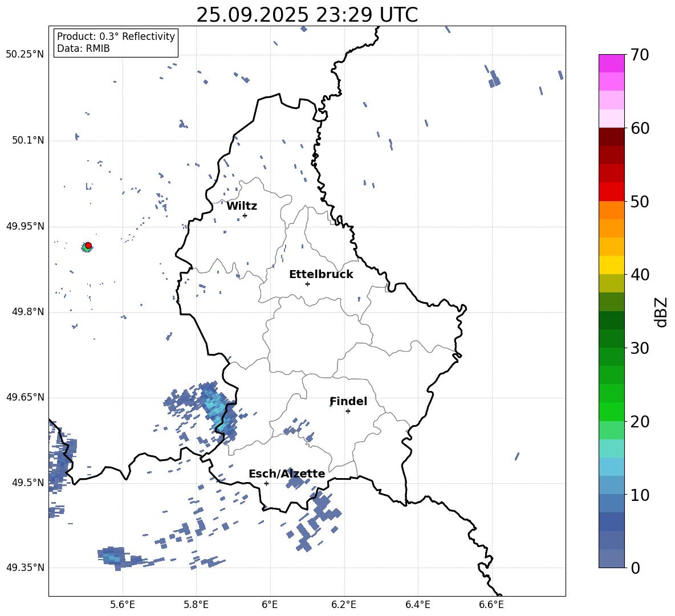Click the bright red colorbar swatch above 50
This screenshot has width=675, height=616.
coord(611,192)
